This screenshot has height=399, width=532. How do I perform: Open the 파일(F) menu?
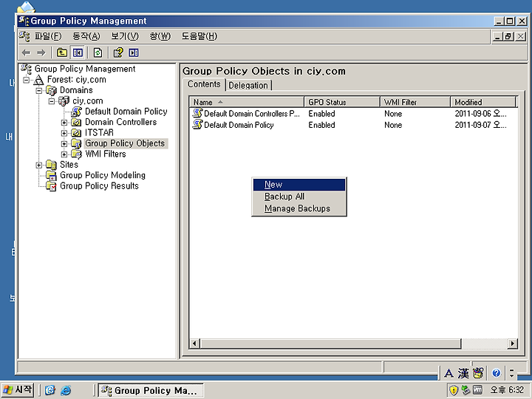tap(48, 36)
